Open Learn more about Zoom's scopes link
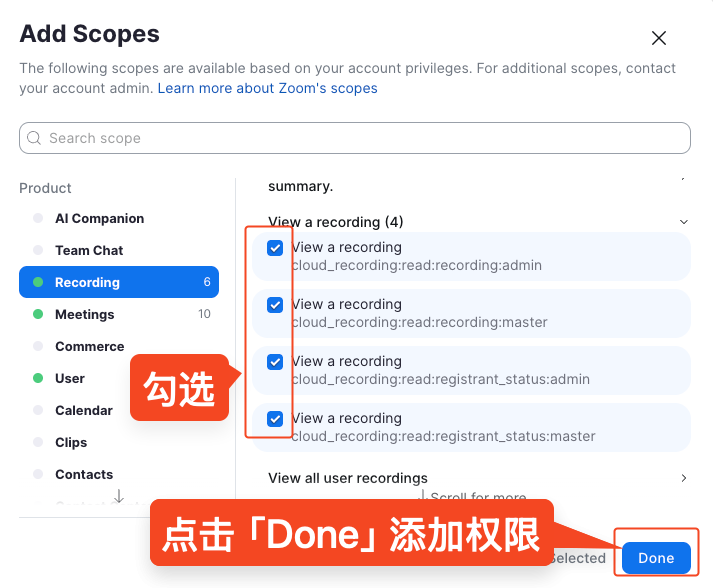The width and height of the screenshot is (713, 588). [x=267, y=88]
